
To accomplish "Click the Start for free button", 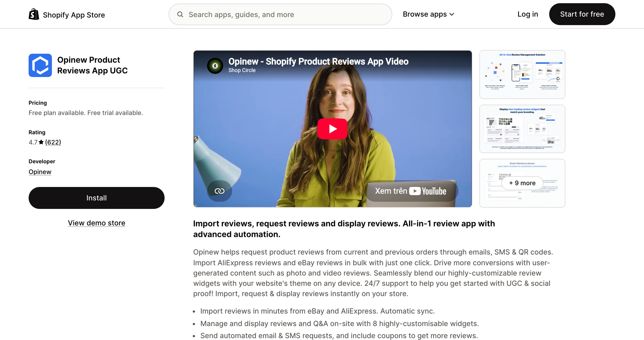I will coord(582,14).
